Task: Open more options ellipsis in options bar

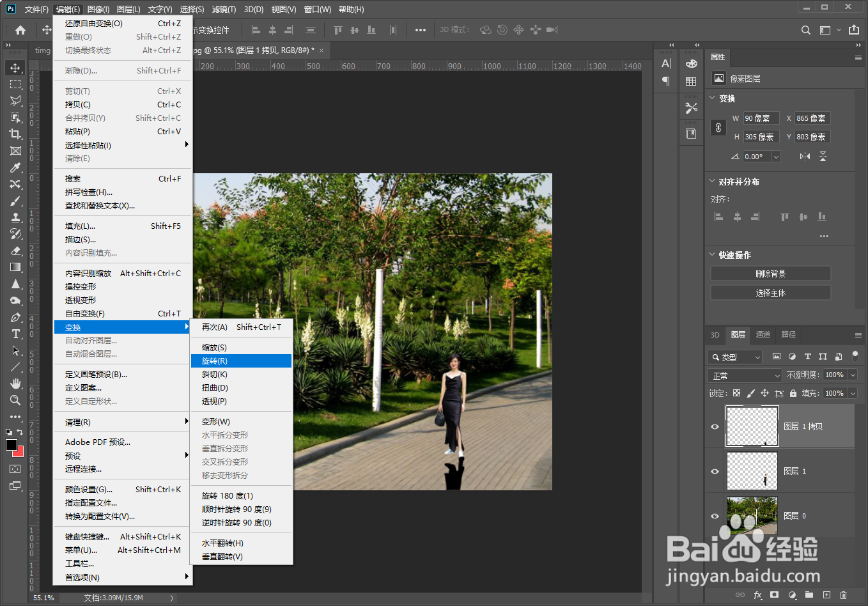Action: point(420,30)
